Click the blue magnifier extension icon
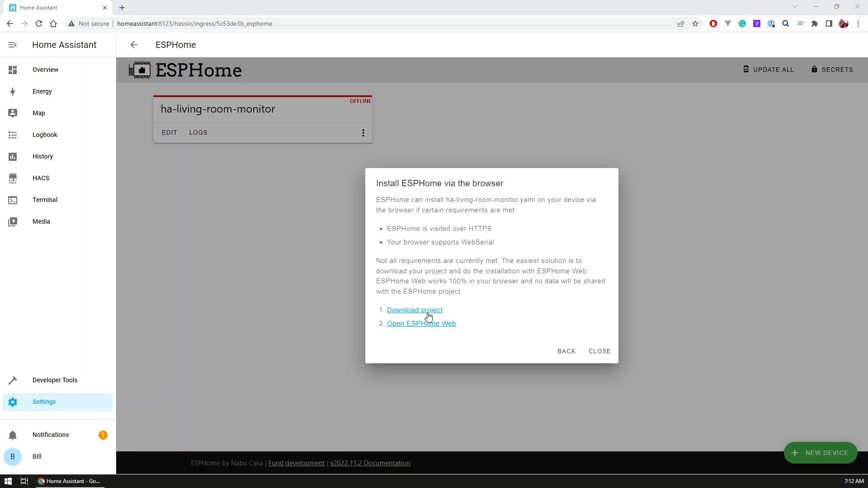The height and width of the screenshot is (488, 868). (786, 23)
